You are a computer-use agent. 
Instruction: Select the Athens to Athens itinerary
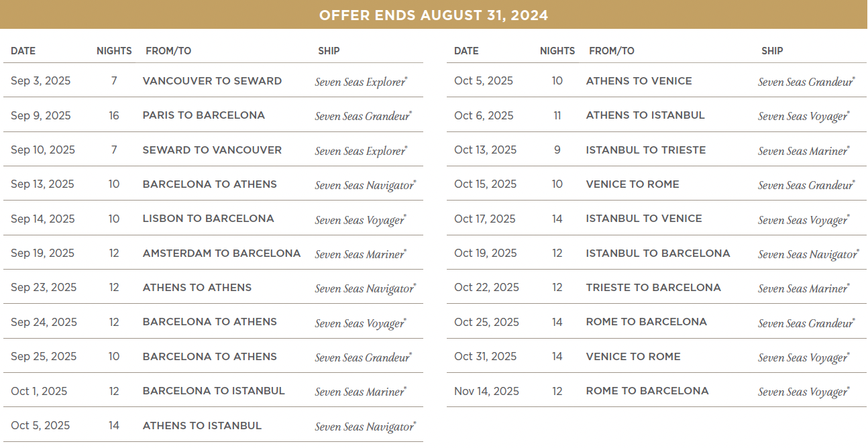197,288
